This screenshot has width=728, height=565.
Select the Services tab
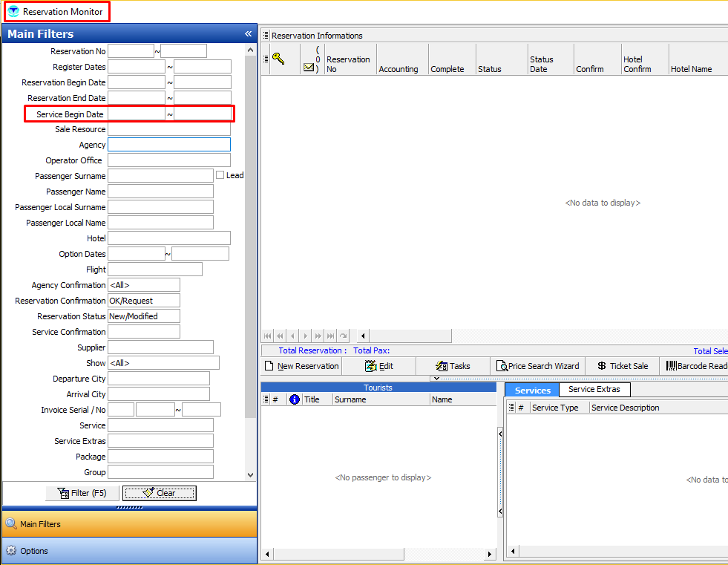[532, 391]
